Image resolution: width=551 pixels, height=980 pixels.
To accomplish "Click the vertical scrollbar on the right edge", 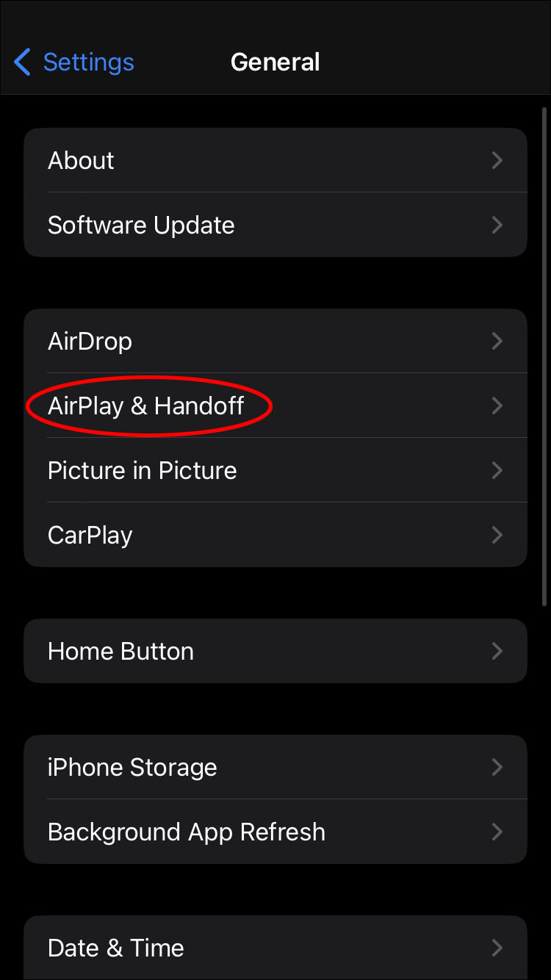I will [544, 356].
